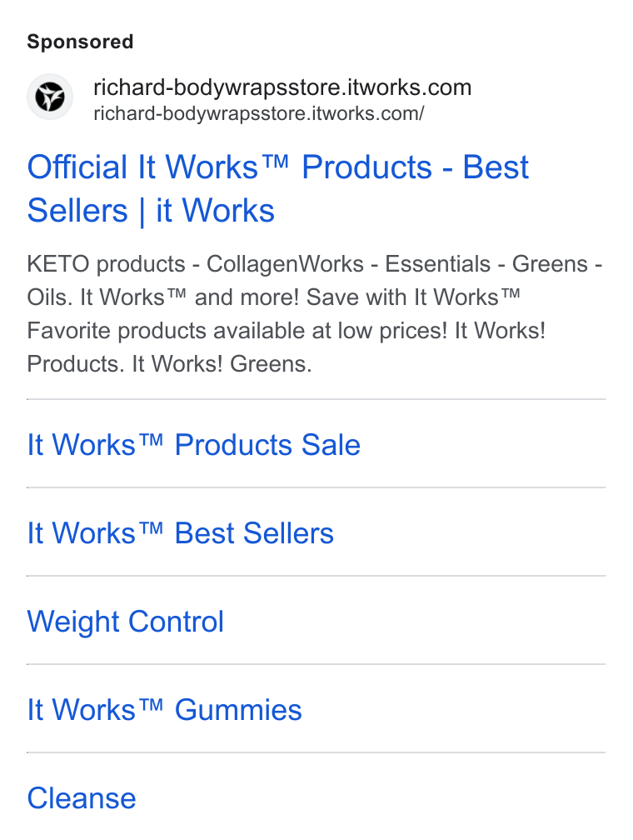The image size is (633, 840).
Task: Click the richard-bodywrapsstore.itworks.com/ URL line
Action: pyautogui.click(x=259, y=113)
